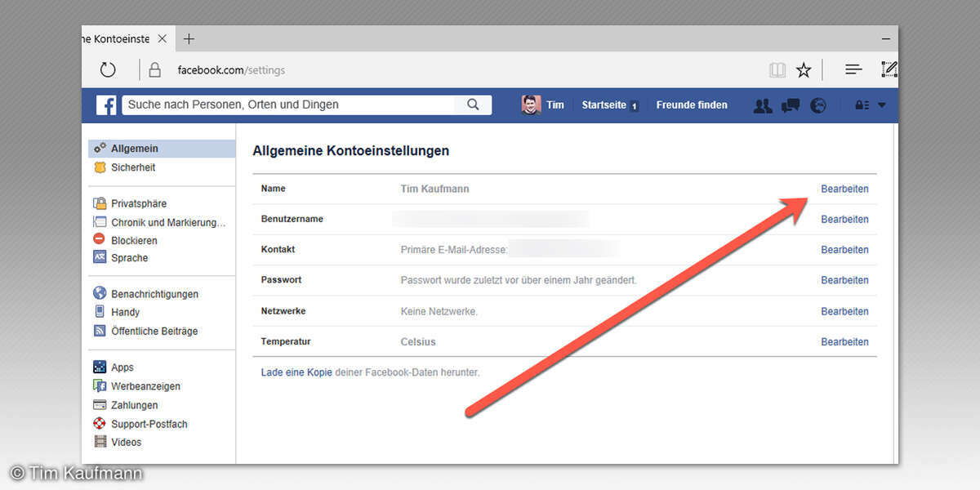Click the Handy phone icon
980x490 pixels.
pyautogui.click(x=100, y=312)
